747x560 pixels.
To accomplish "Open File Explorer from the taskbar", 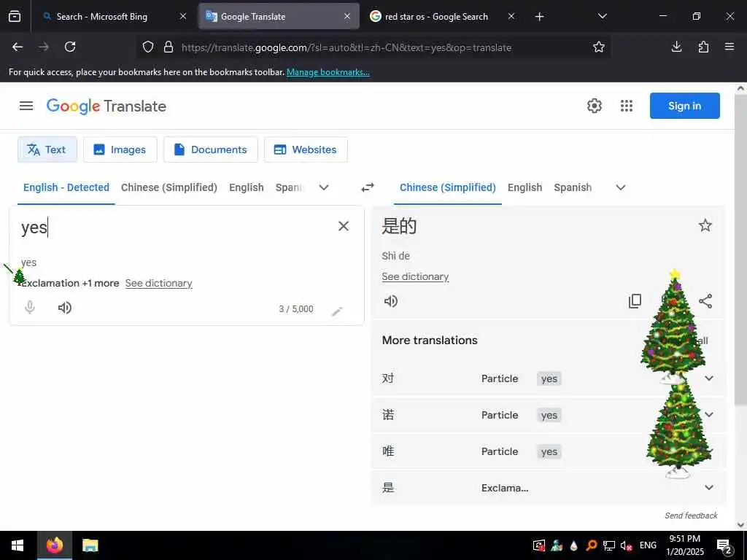I will pyautogui.click(x=90, y=545).
